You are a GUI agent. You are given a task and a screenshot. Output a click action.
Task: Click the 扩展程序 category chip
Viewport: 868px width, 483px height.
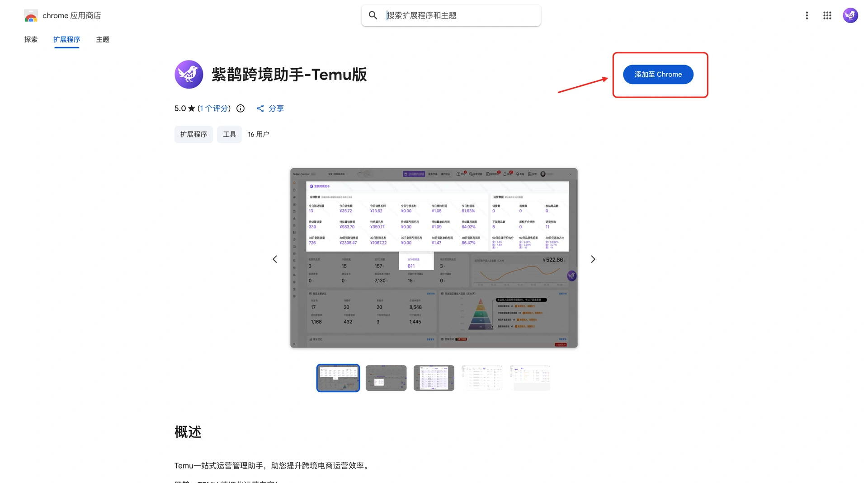(x=193, y=135)
